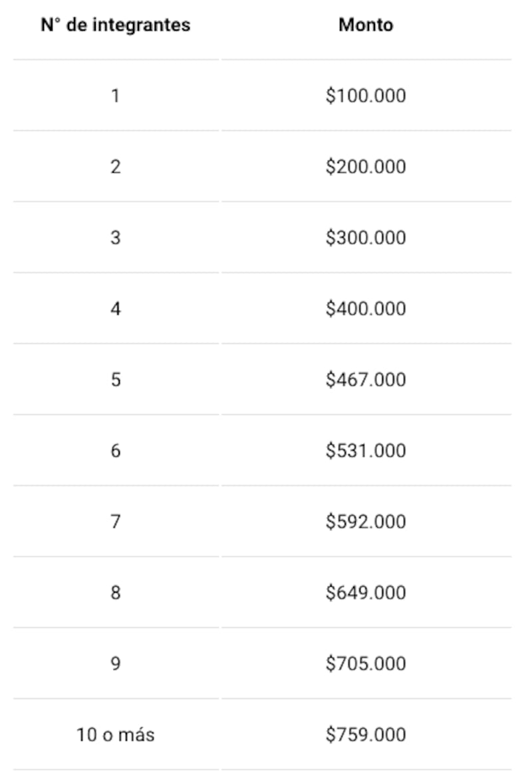Select the $200.000 amount cell

[366, 166]
